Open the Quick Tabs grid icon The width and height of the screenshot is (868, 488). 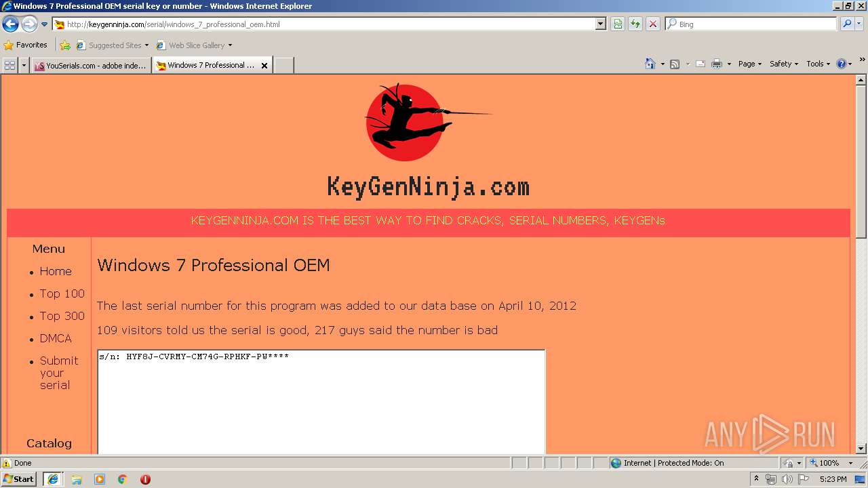point(10,65)
